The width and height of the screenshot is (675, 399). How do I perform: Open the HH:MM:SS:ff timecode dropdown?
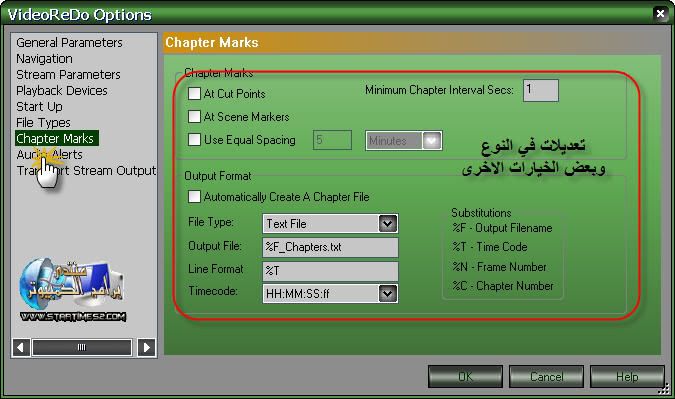click(330, 294)
